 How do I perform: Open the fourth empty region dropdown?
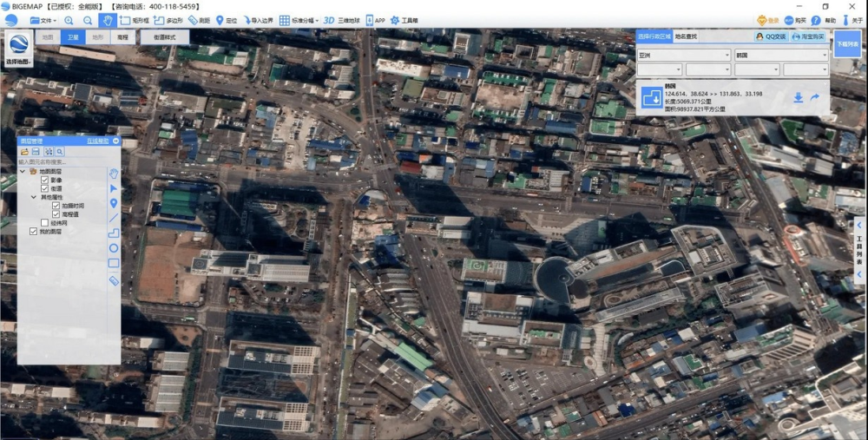click(806, 69)
